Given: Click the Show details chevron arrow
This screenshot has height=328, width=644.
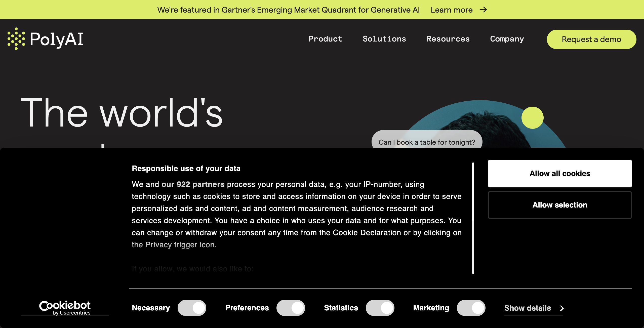Looking at the screenshot, I should 562,308.
